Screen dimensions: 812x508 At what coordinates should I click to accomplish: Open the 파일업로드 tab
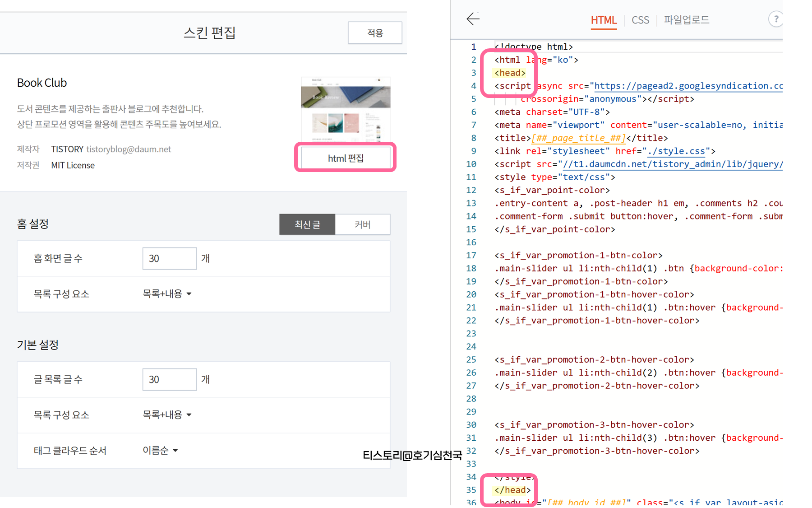pyautogui.click(x=686, y=20)
